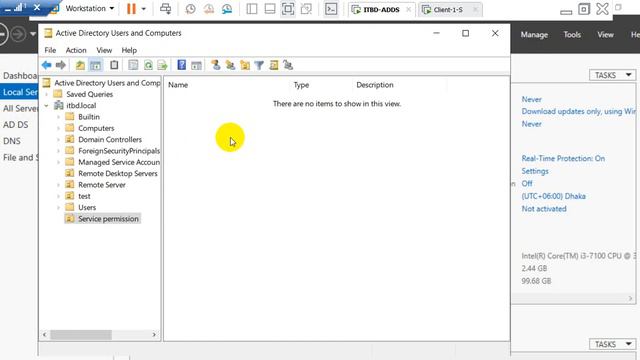
Task: Open Server Manager Tools menu
Action: (x=572, y=35)
